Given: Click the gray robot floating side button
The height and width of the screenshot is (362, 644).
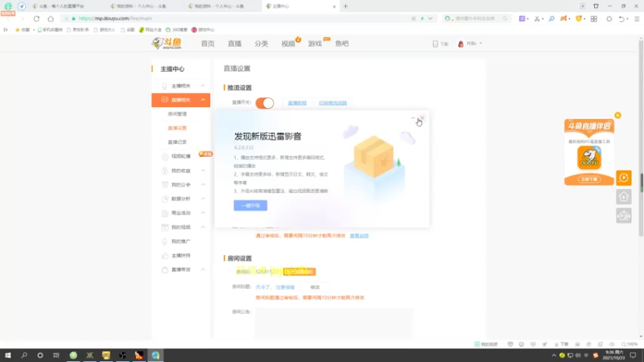Looking at the screenshot, I should click(x=623, y=216).
